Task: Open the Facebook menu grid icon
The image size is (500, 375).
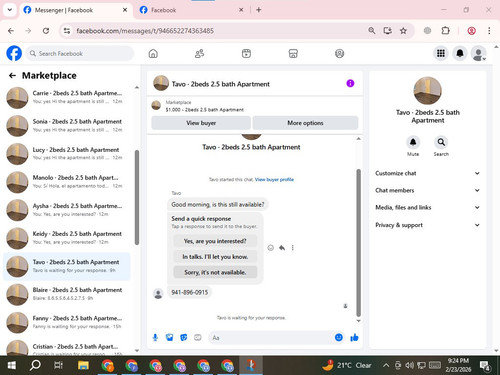Action: point(441,53)
